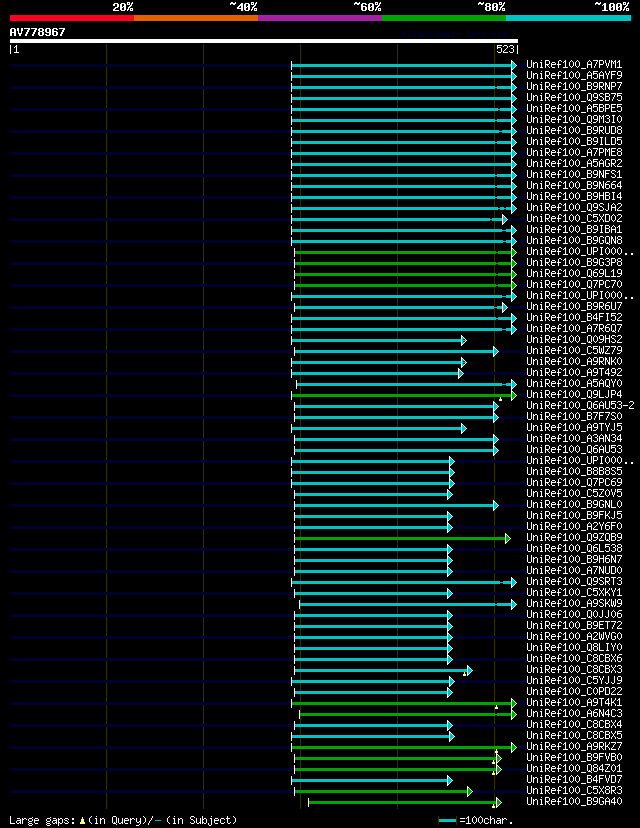Click the UniRef100_B9GA40 label

click(574, 802)
